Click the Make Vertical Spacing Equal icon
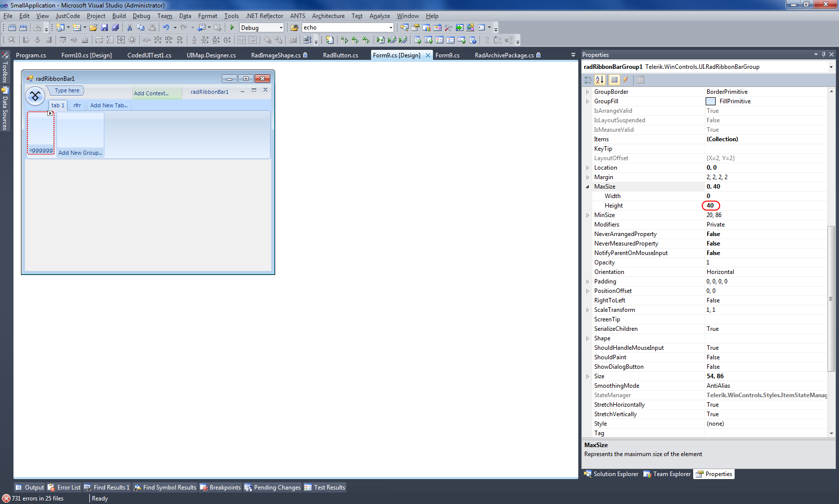Image resolution: width=839 pixels, height=504 pixels. 194,40
